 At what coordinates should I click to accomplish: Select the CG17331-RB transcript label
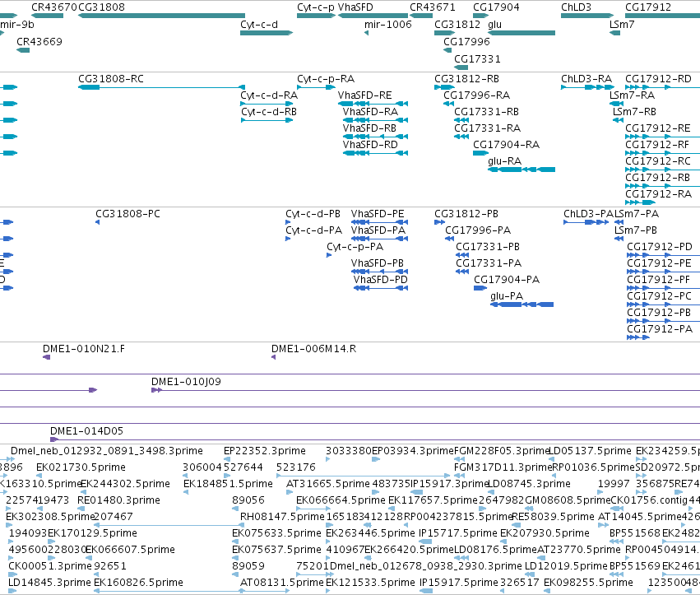[487, 112]
